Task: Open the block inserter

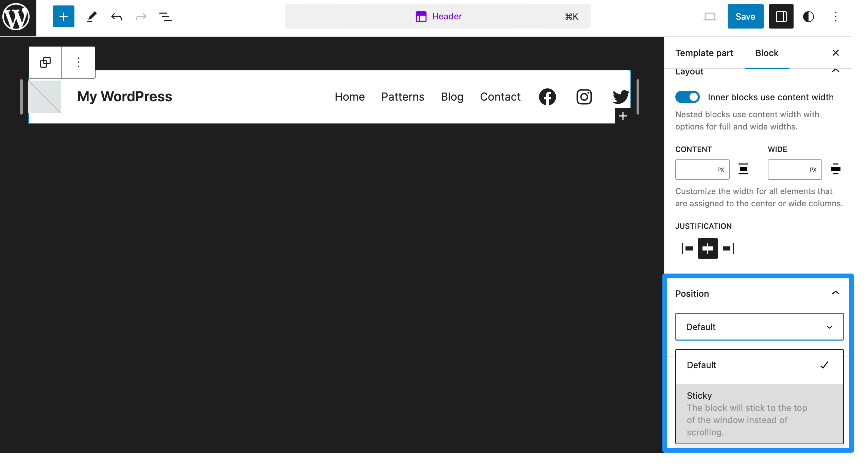Action: tap(63, 16)
